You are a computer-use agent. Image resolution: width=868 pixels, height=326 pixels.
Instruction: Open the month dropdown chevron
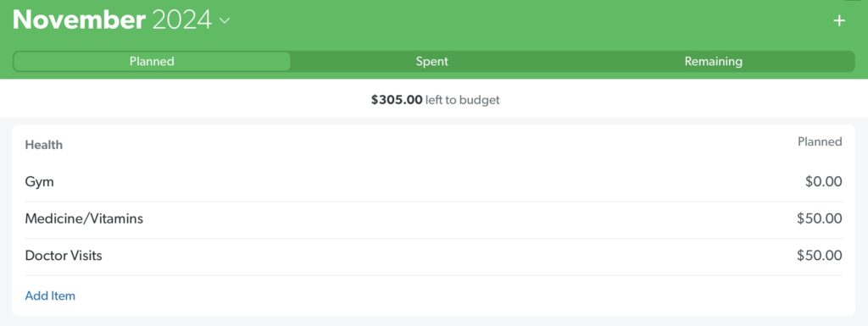(x=224, y=21)
